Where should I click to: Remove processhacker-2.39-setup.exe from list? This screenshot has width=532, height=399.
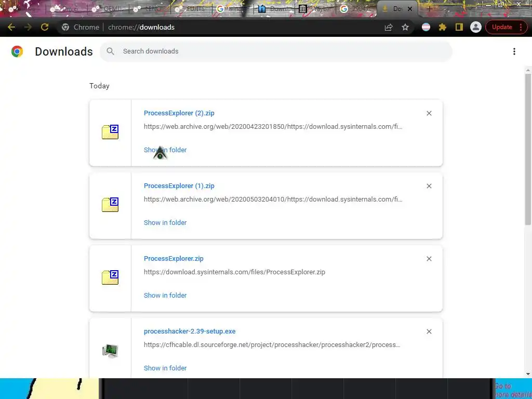click(x=429, y=331)
